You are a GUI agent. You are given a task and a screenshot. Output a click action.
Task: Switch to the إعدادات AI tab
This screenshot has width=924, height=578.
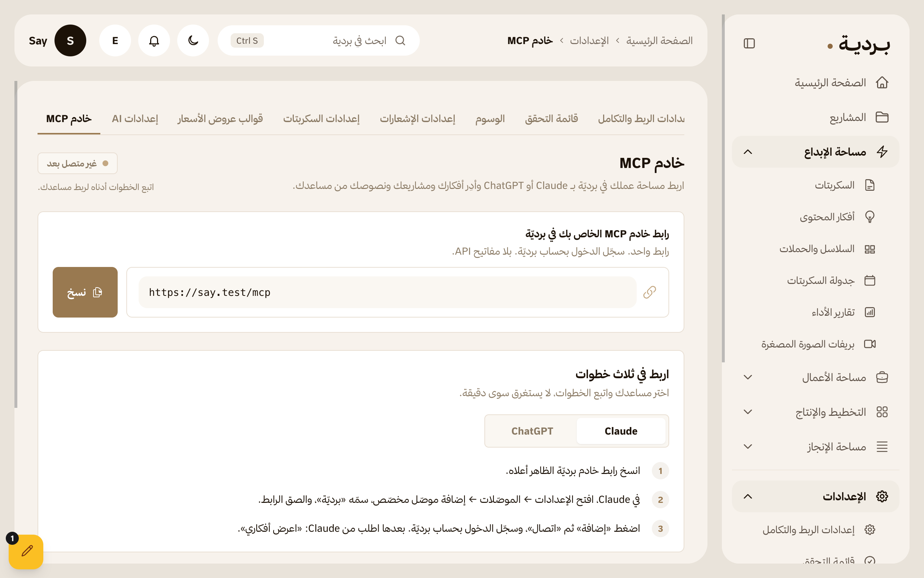(x=135, y=119)
